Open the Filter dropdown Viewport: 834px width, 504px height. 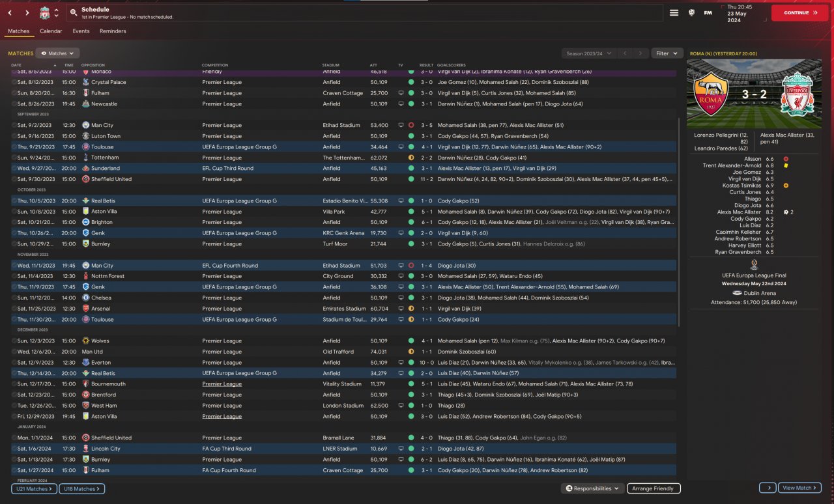point(667,53)
